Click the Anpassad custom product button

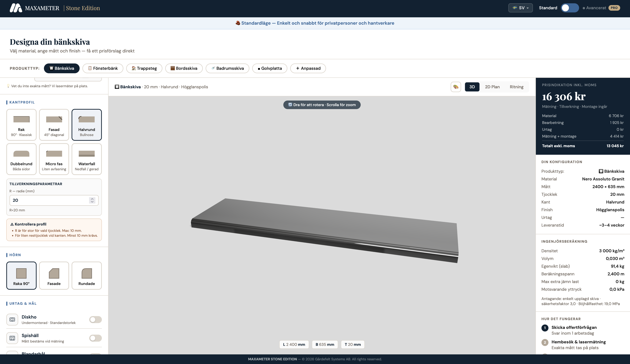[308, 68]
